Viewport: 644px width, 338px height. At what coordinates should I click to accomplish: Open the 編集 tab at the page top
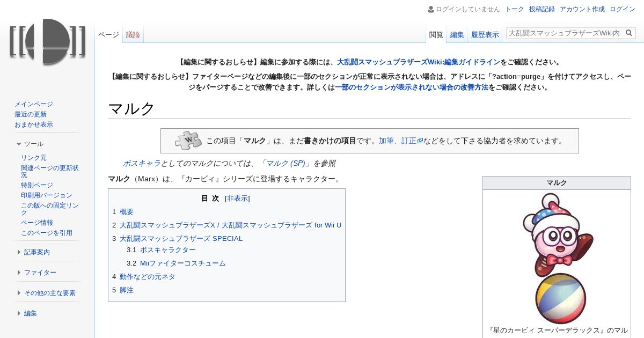pyautogui.click(x=457, y=34)
